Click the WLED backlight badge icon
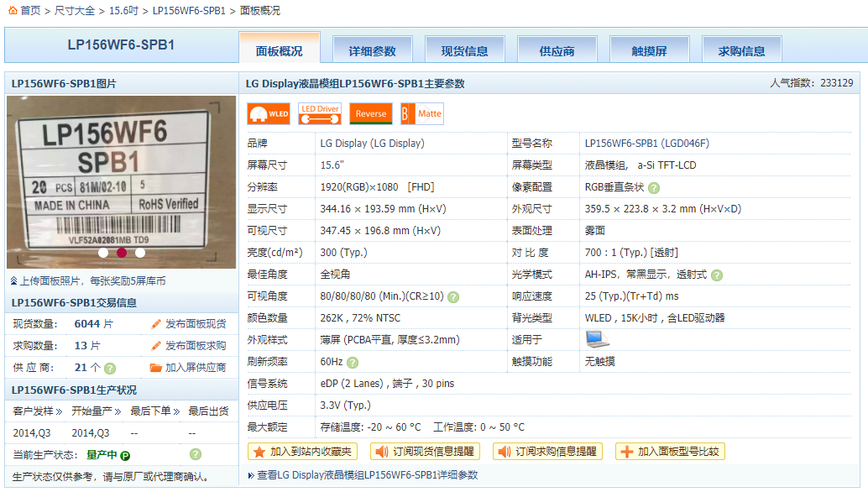This screenshot has height=492, width=868. click(x=269, y=114)
